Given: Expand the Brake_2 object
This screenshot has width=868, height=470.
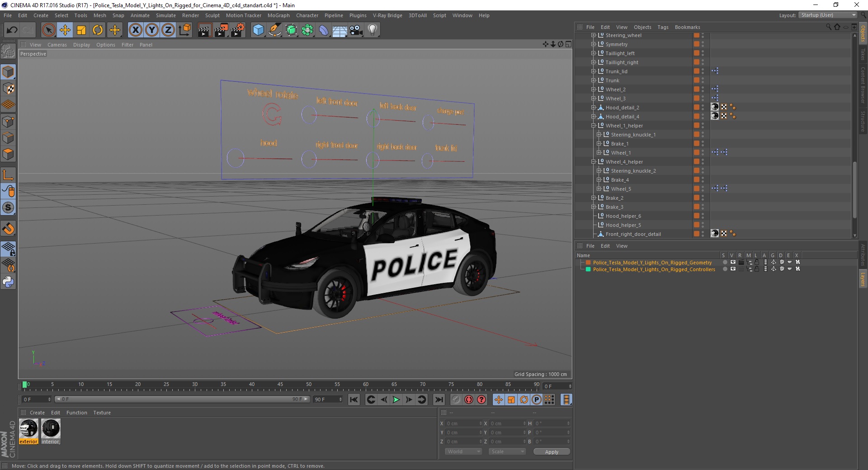Looking at the screenshot, I should (593, 198).
